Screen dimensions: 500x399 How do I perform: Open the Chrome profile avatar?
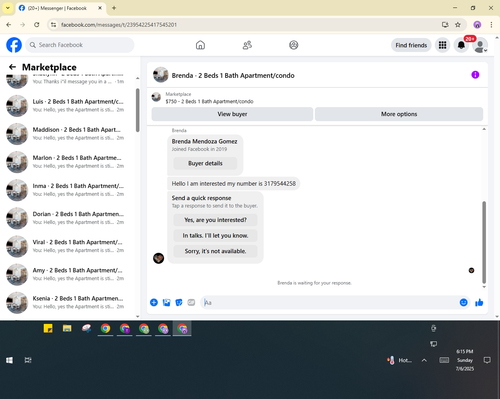[477, 25]
